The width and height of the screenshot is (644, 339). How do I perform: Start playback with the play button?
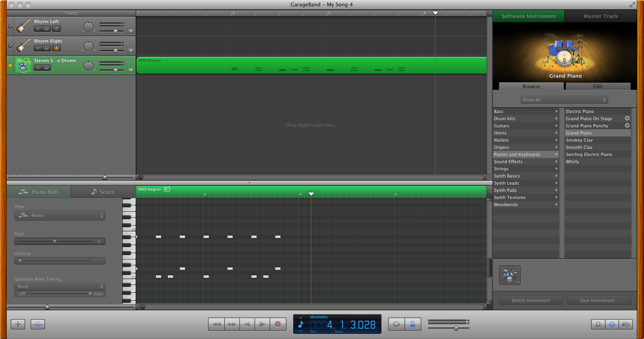pyautogui.click(x=262, y=324)
